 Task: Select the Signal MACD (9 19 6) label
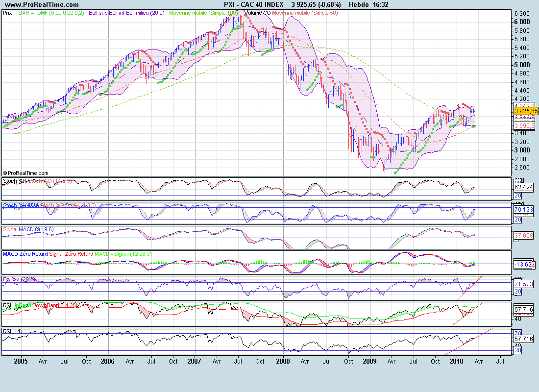point(28,229)
